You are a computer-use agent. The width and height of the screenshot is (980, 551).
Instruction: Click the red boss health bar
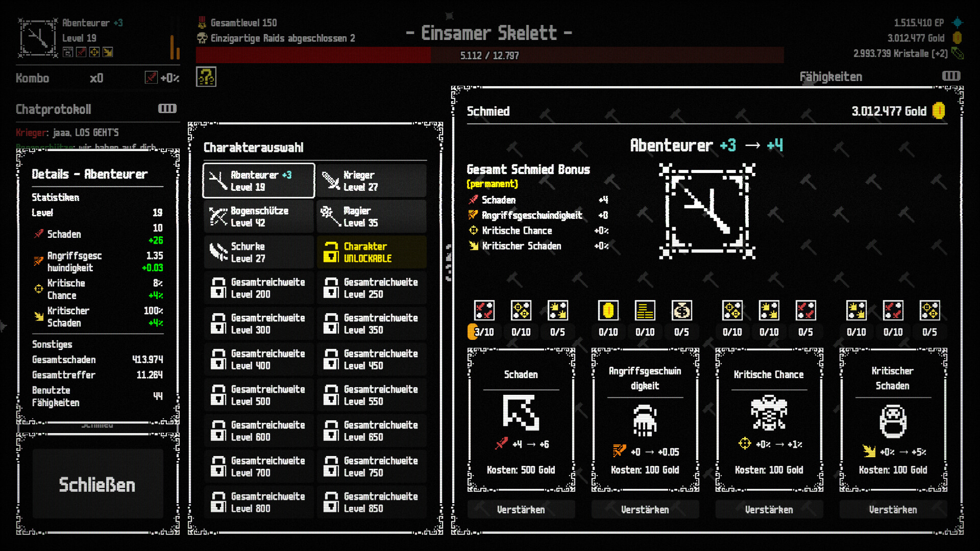[489, 55]
